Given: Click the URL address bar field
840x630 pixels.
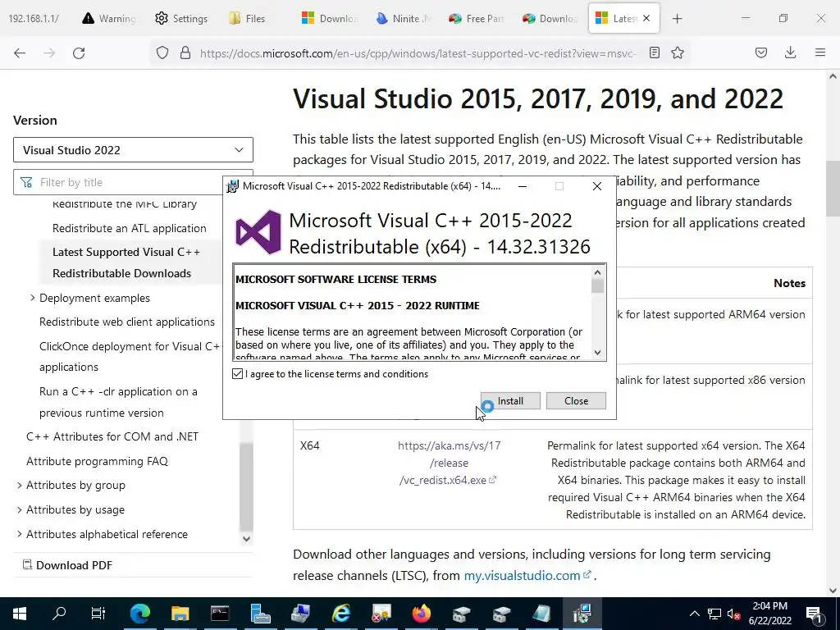Looking at the screenshot, I should click(x=418, y=53).
